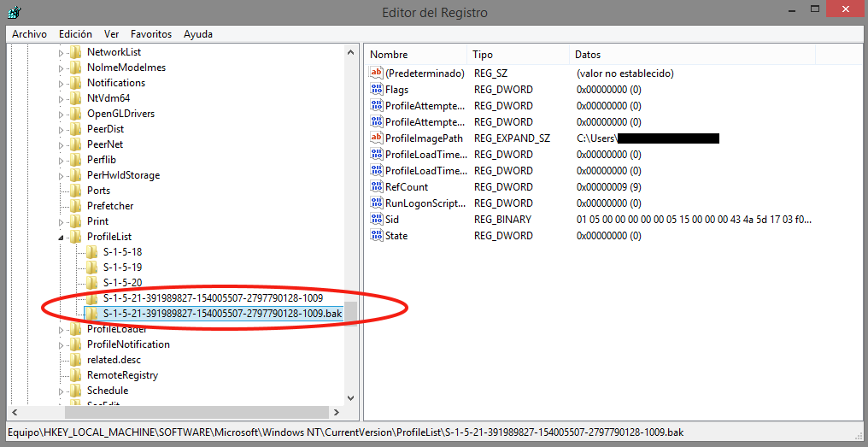
Task: Select the S-1-5-18 profile key
Action: pos(122,252)
